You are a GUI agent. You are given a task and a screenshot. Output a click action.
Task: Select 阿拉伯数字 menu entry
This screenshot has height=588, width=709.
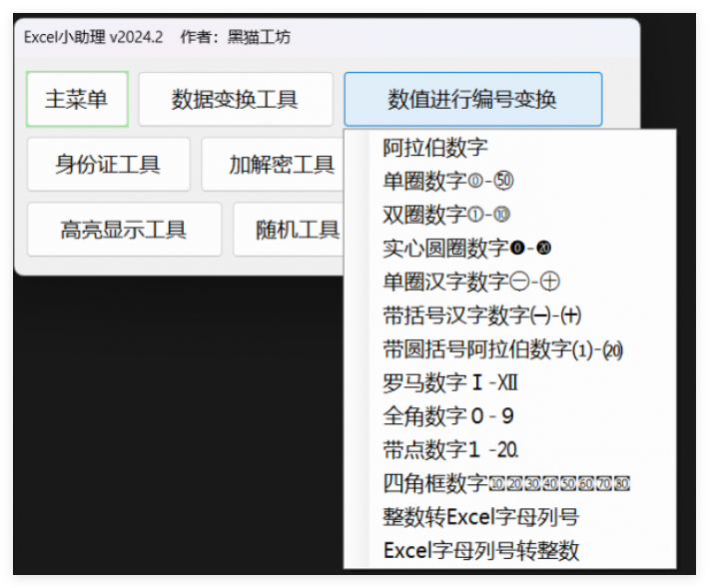tap(510, 148)
